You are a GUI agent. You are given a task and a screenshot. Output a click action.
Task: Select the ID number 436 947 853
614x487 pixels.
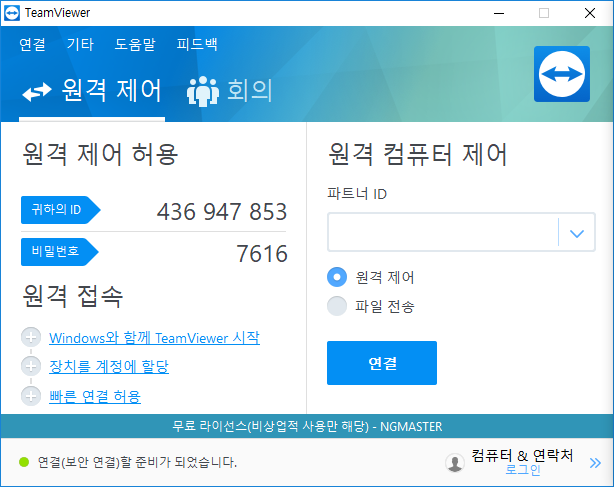point(222,212)
